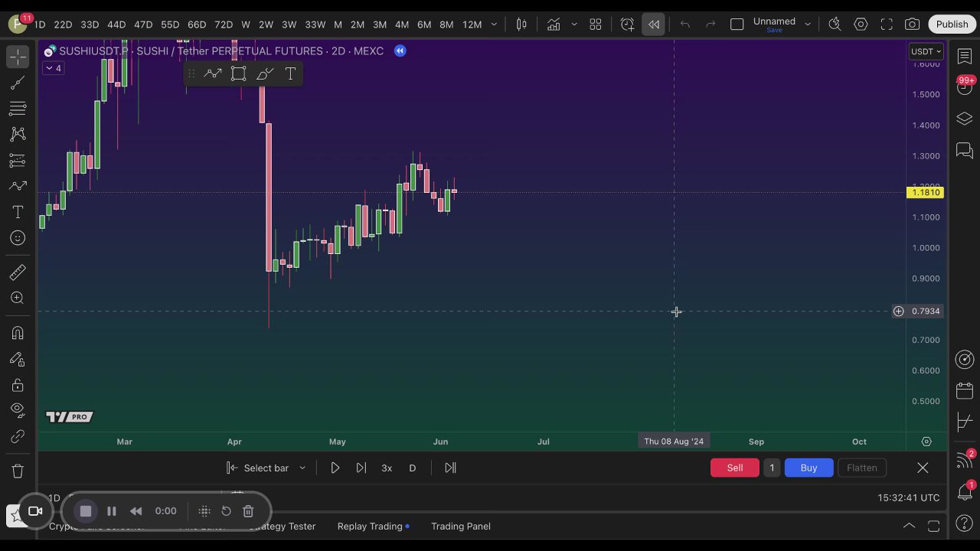Toggle bar replay mode
980x551 pixels.
[x=653, y=24]
